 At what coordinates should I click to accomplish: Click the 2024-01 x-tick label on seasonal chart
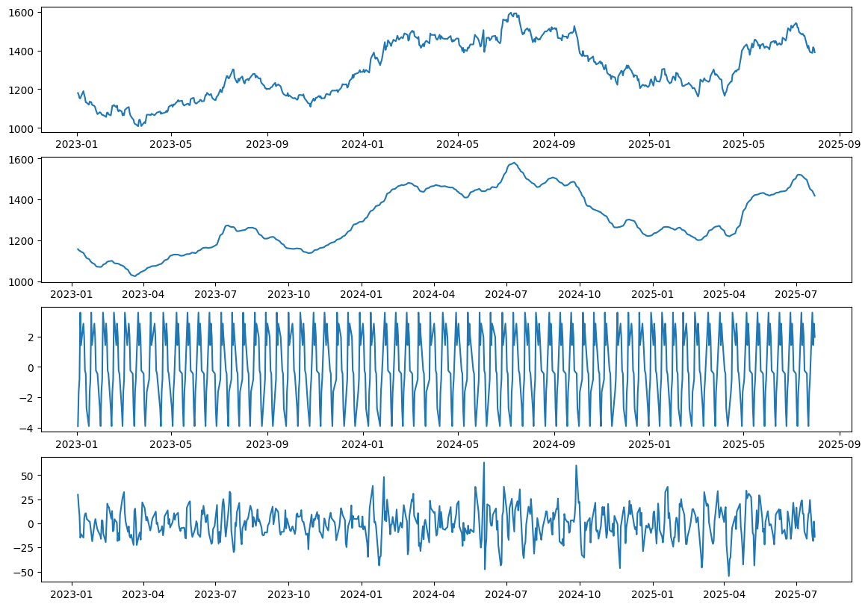tap(363, 444)
